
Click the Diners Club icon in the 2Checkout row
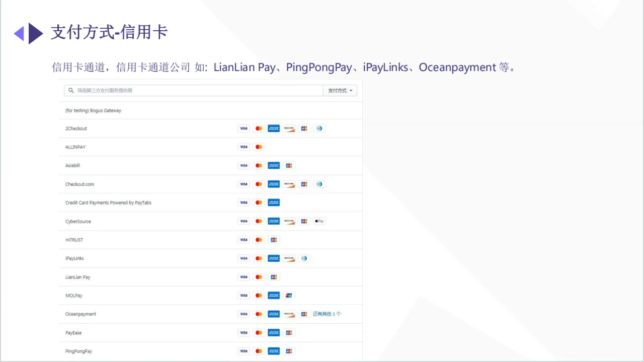(x=319, y=128)
